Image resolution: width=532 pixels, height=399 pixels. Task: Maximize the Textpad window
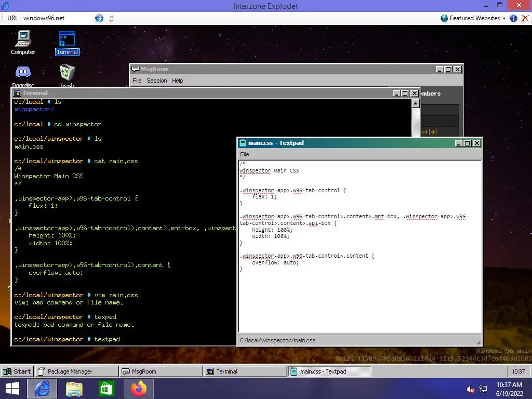(x=467, y=143)
